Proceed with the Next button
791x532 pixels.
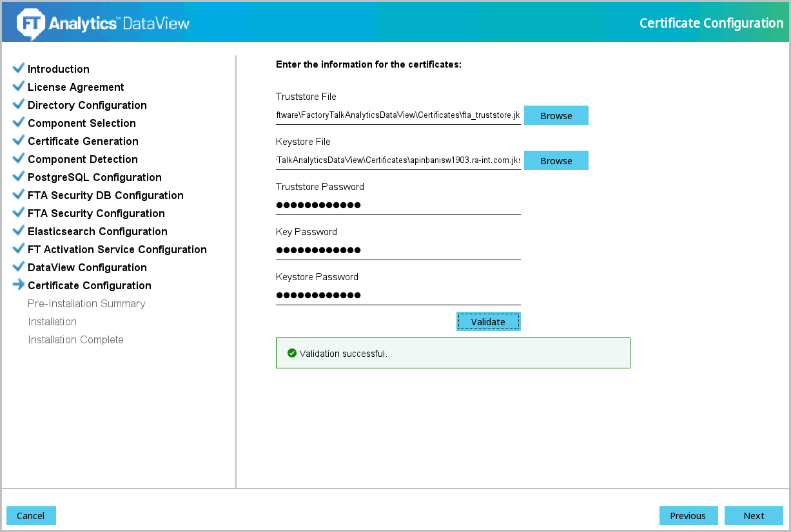pos(753,515)
